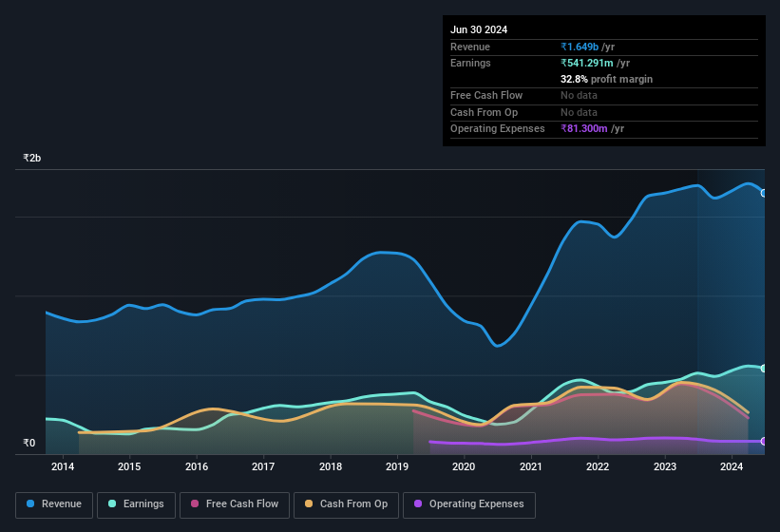Toggle the Cash From Op legend button

(346, 505)
